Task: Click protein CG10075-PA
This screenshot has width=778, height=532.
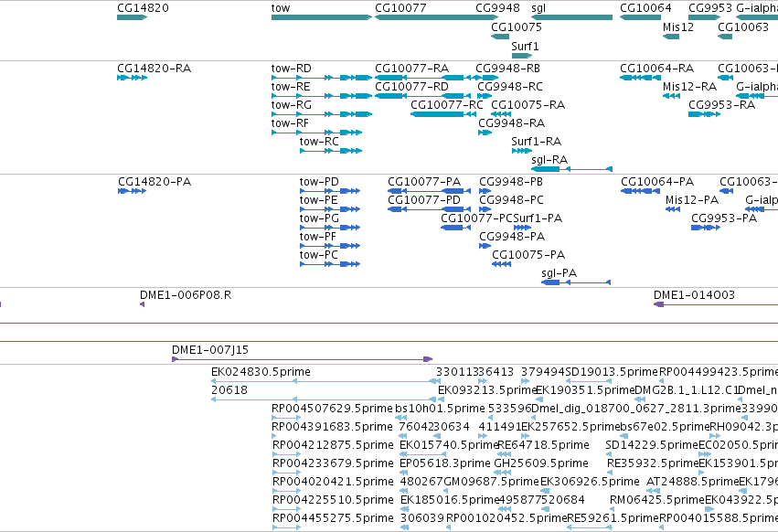Action: pos(501,264)
